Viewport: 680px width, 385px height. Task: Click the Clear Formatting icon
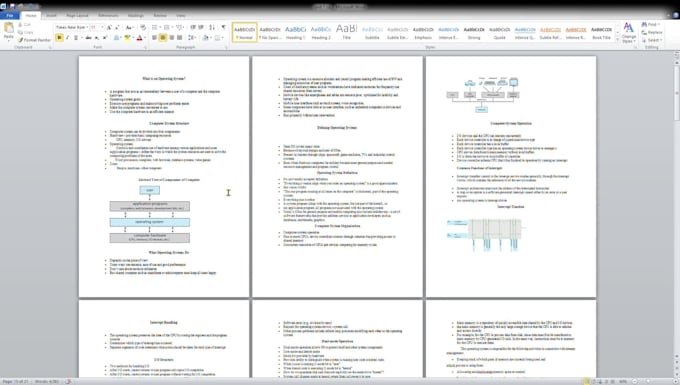coord(143,27)
